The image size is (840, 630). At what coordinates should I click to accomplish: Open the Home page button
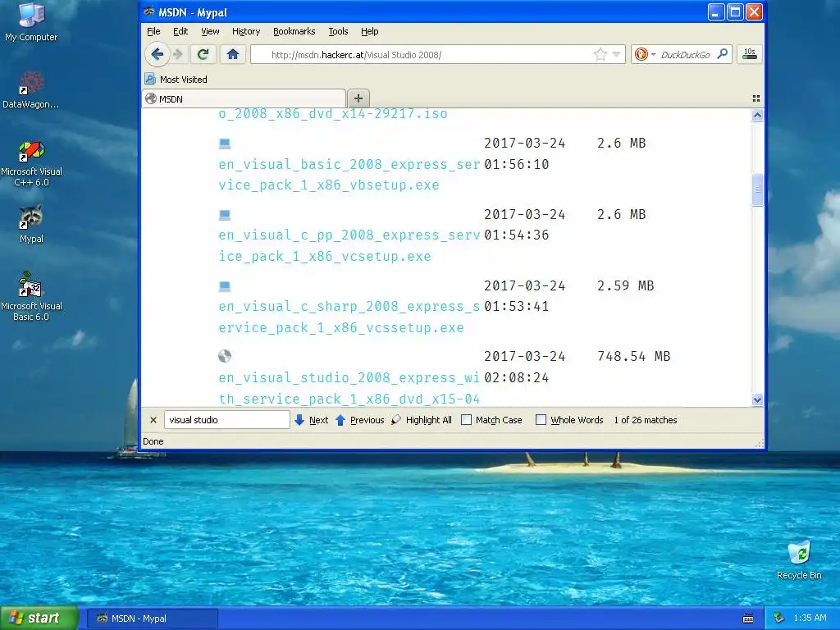pos(232,54)
